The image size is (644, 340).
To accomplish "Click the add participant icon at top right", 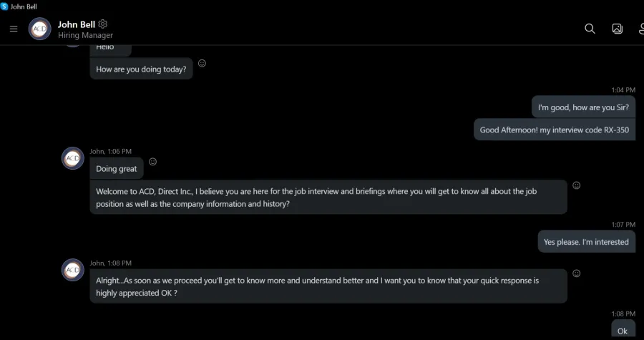I will [642, 29].
